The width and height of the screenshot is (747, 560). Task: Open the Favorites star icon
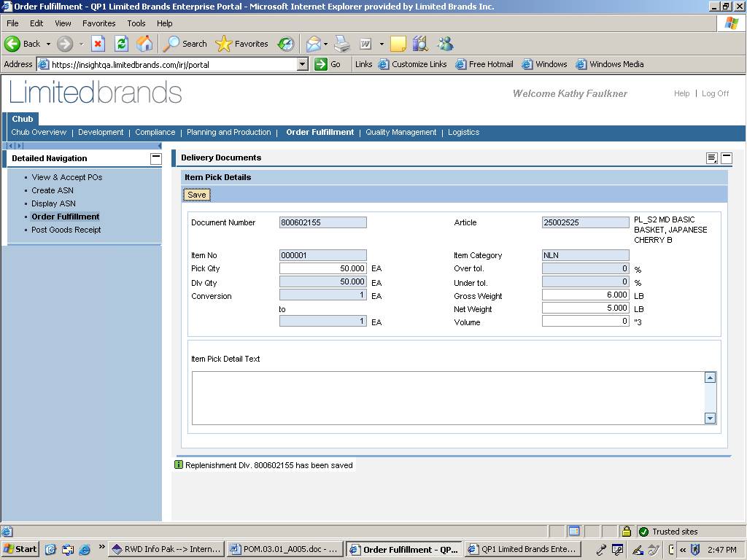click(x=223, y=44)
